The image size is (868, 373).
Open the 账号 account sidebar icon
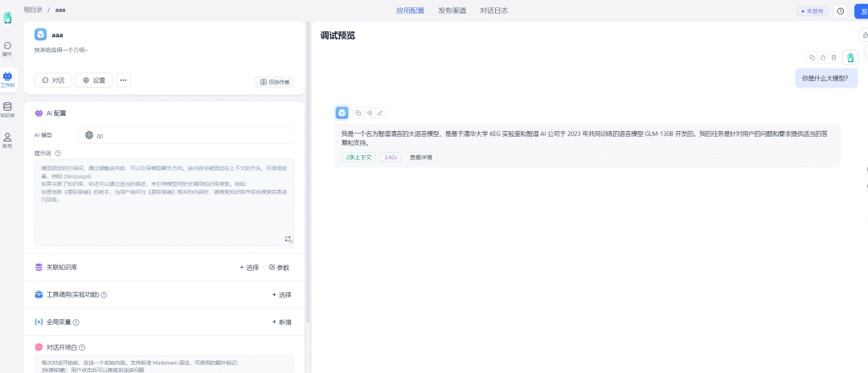[8, 141]
